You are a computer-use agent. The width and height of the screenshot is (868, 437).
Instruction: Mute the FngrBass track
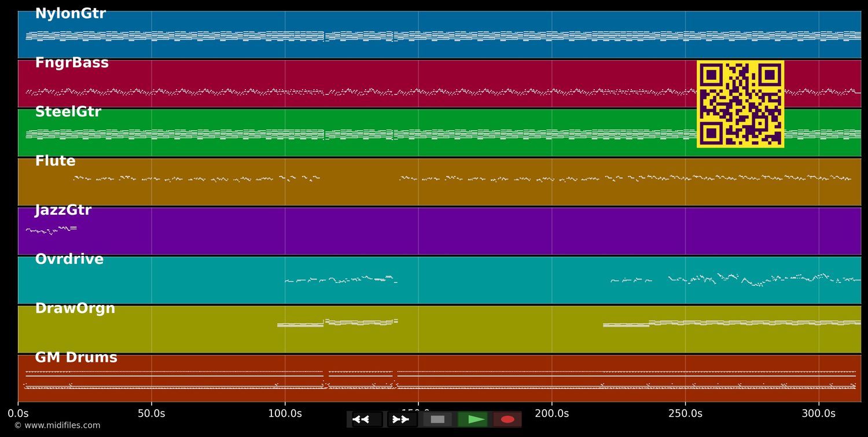click(x=72, y=63)
